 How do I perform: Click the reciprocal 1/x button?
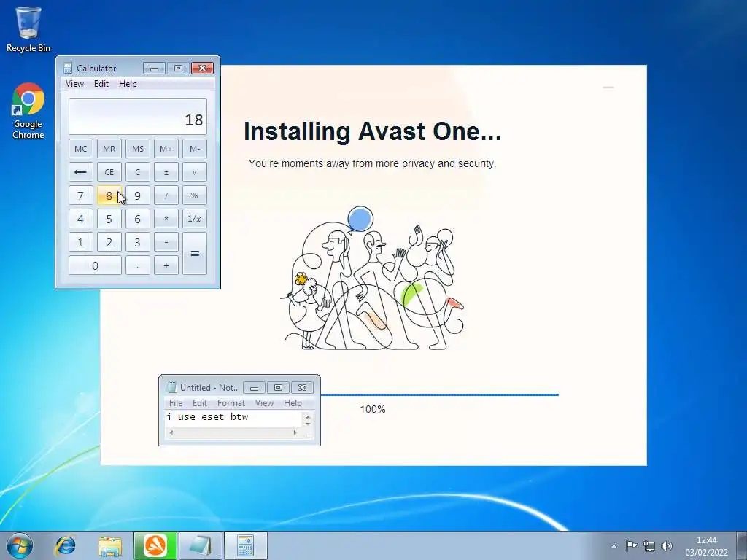(195, 219)
